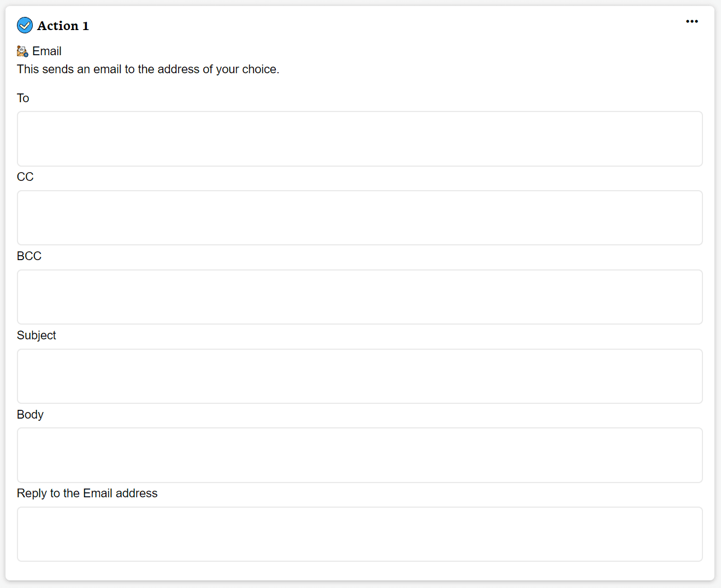Click blank header space left of the three-dot menu
The image size is (721, 588).
[x=382, y=25]
